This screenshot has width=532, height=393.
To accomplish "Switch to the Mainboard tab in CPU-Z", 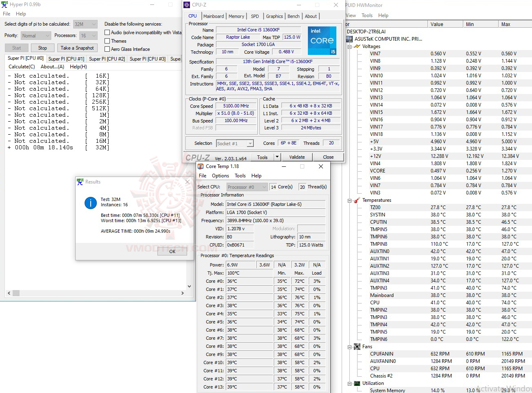I will click(214, 16).
